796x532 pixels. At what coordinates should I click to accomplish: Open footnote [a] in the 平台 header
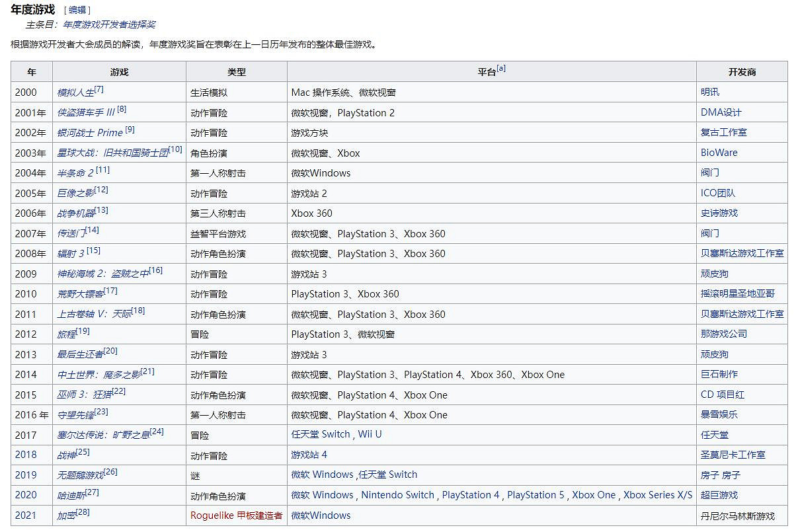(500, 69)
